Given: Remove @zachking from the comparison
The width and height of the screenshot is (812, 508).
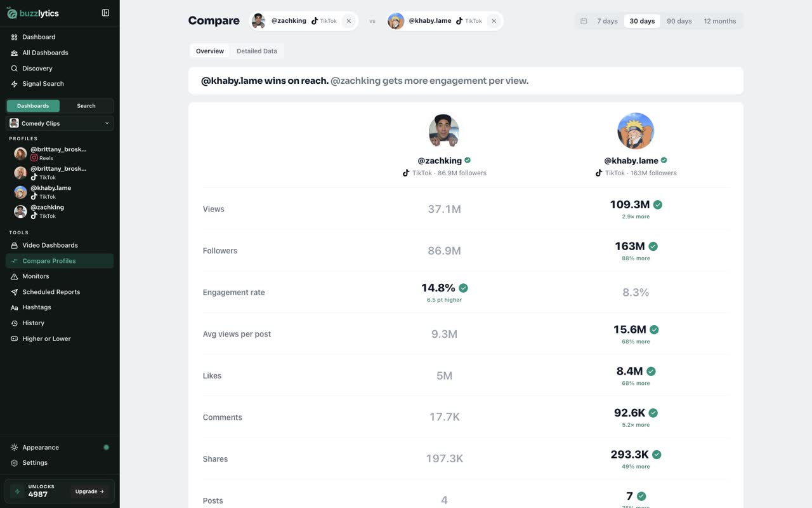Looking at the screenshot, I should pos(348,21).
